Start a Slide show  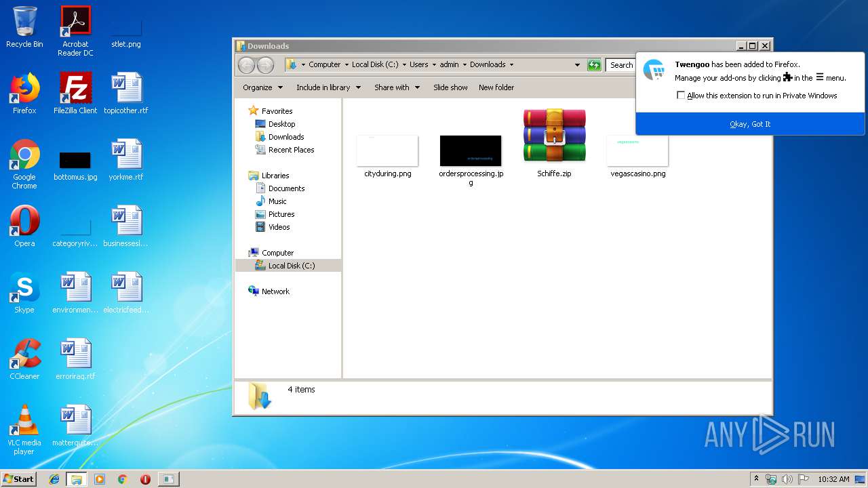coord(450,87)
